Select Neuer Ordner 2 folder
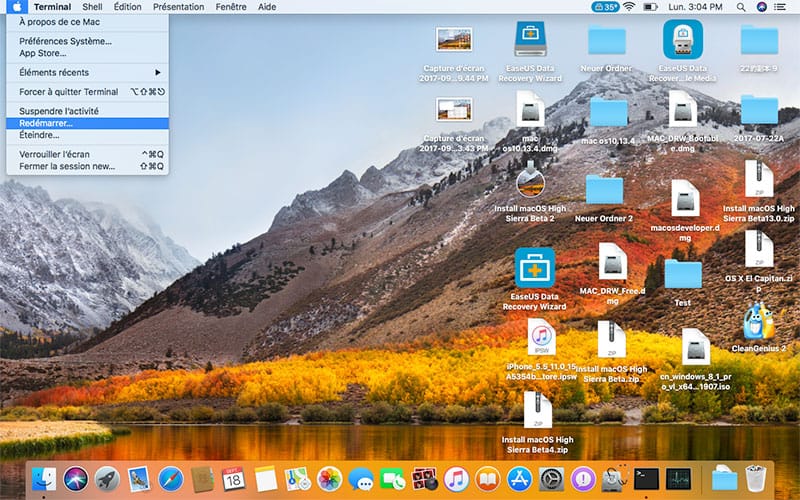800x500 pixels. [x=604, y=190]
